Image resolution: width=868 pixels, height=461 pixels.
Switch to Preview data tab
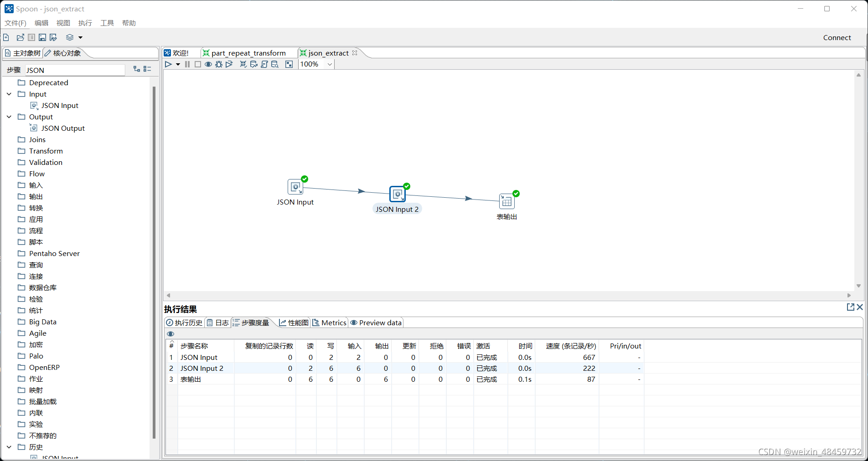(376, 323)
